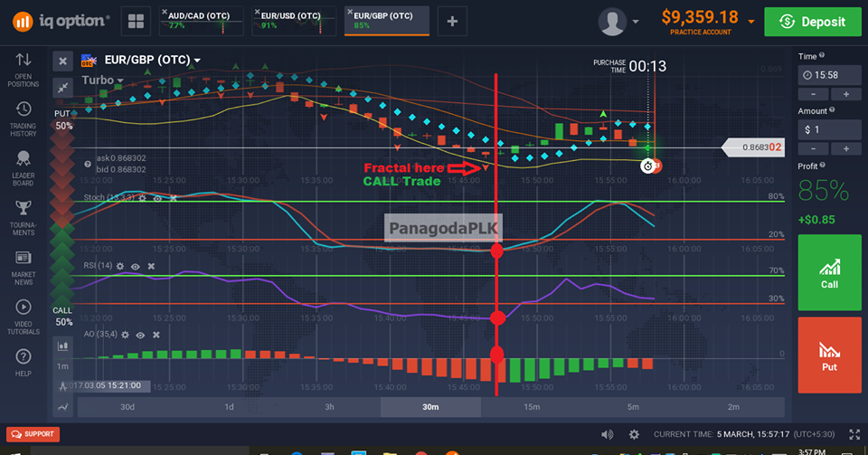Expand the EUR/GBP (OTC) asset dropdown
Screen dimensions: 868x455
(x=197, y=60)
